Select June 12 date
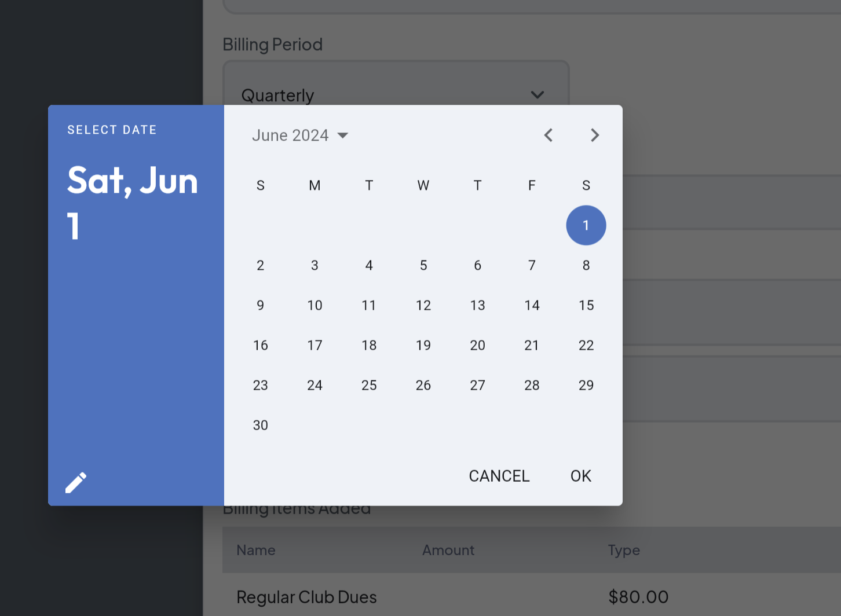 click(423, 305)
